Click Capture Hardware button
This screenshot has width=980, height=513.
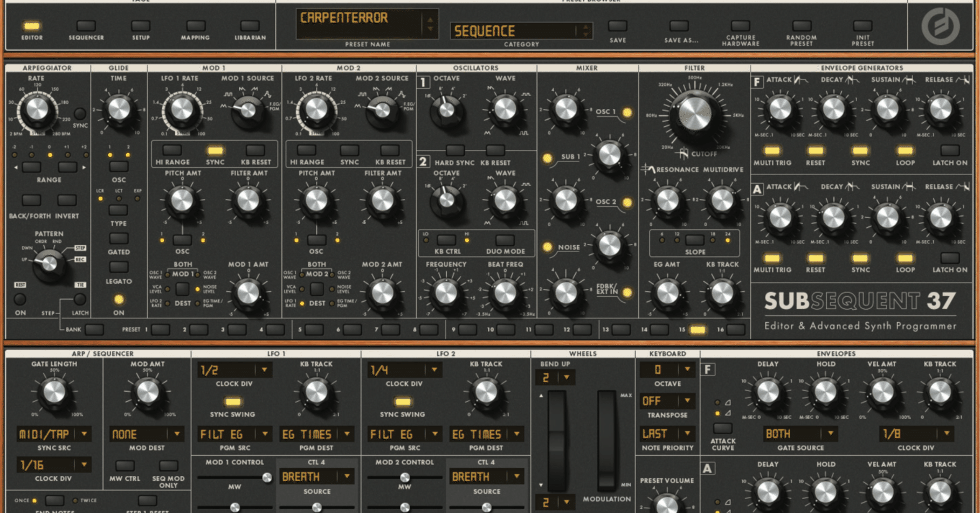(x=740, y=26)
